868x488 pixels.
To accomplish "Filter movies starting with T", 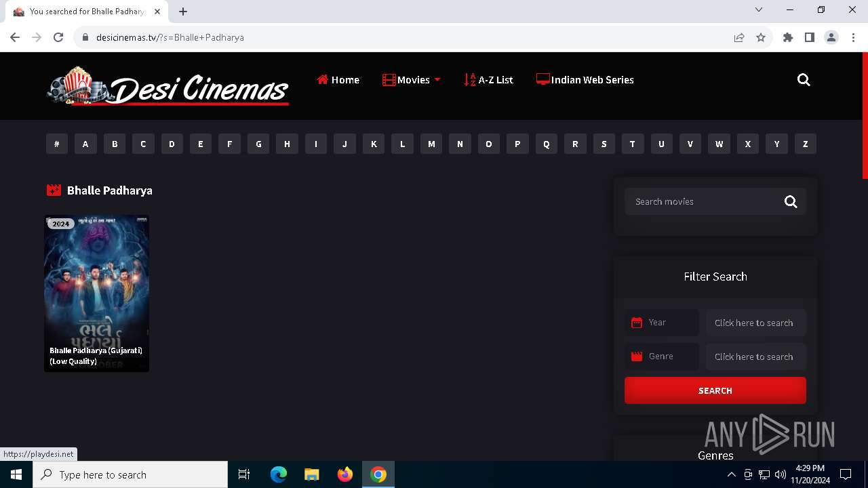I will pyautogui.click(x=633, y=144).
